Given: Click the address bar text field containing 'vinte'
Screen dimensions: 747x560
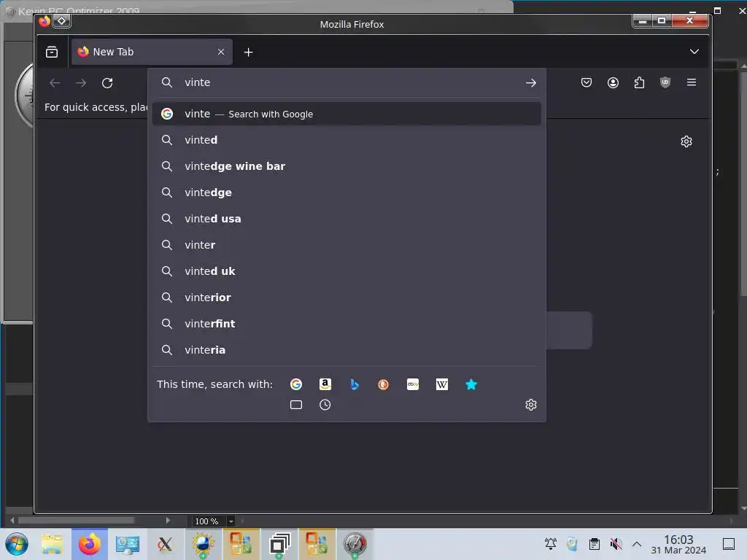Looking at the screenshot, I should point(350,82).
